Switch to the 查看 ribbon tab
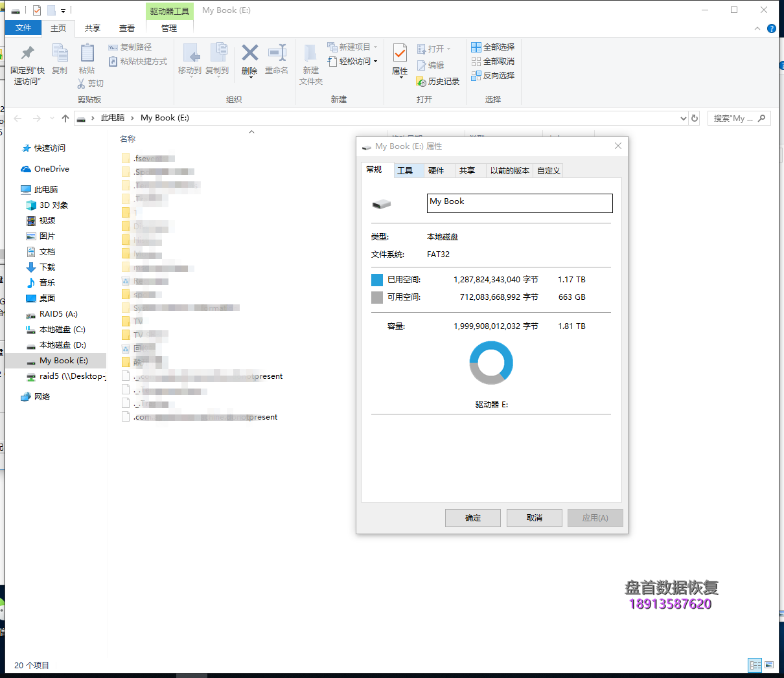 point(126,28)
